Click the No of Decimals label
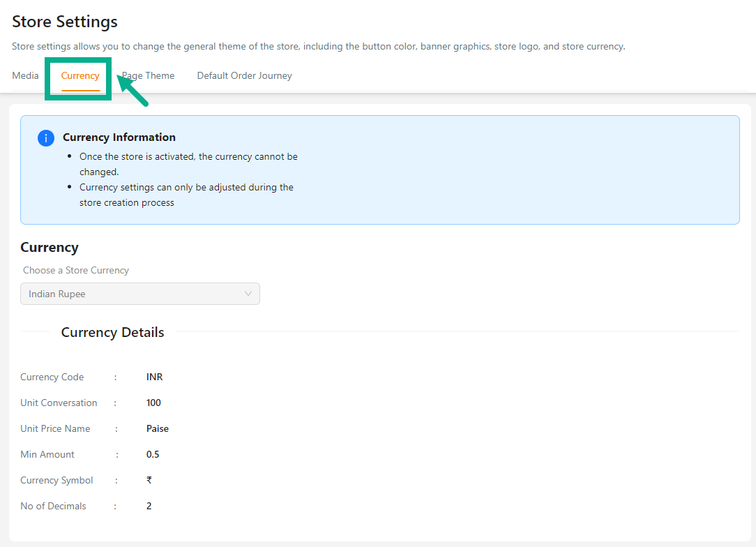This screenshot has height=547, width=756. [x=53, y=506]
